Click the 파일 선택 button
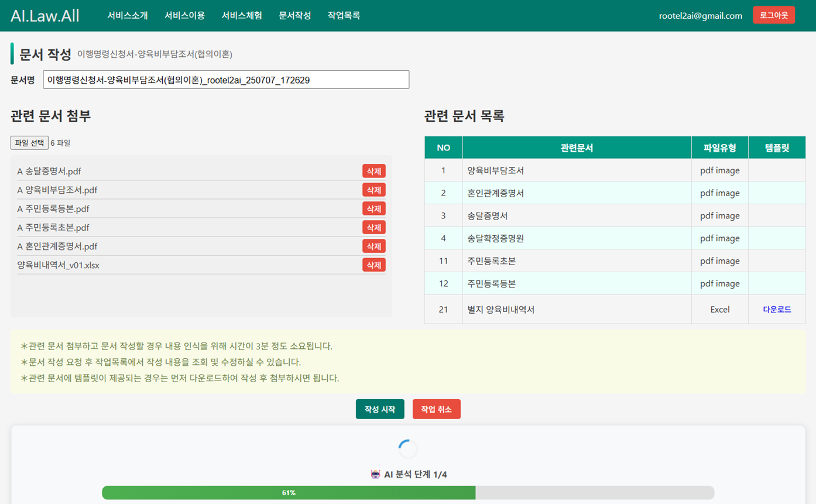816x504 pixels. (x=29, y=143)
